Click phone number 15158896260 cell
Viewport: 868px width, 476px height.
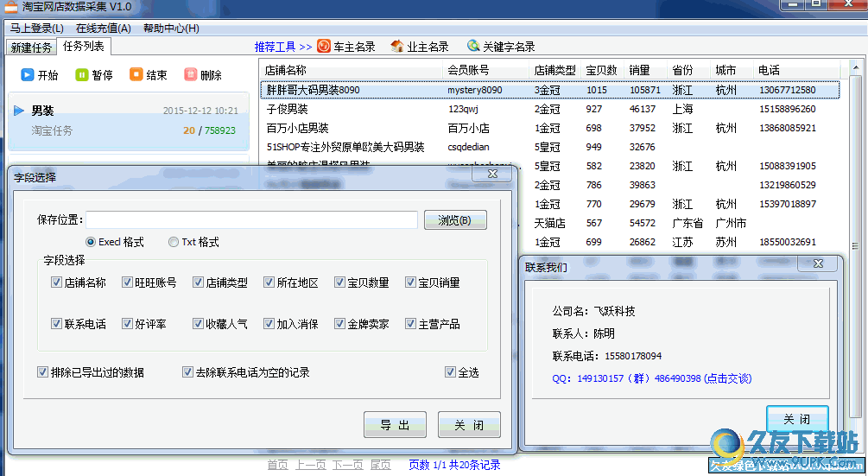(x=787, y=109)
